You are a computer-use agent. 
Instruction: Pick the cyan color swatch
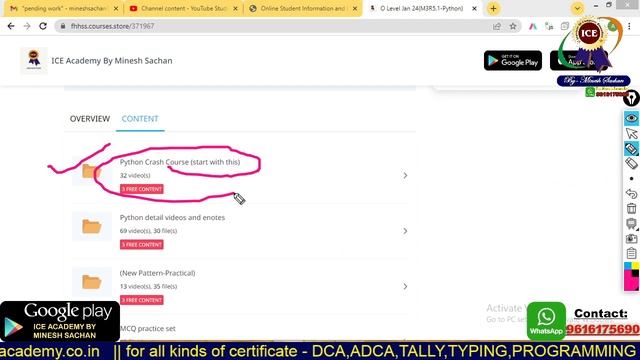click(x=628, y=266)
